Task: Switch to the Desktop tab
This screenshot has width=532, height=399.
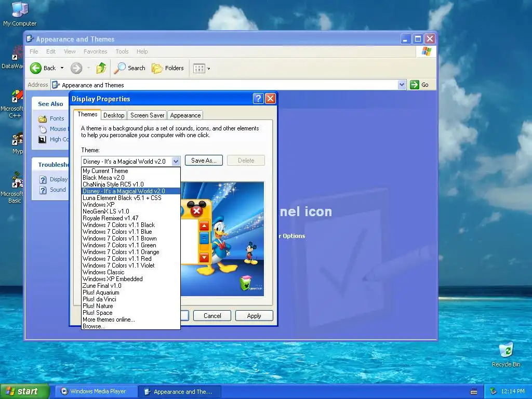Action: pyautogui.click(x=114, y=115)
